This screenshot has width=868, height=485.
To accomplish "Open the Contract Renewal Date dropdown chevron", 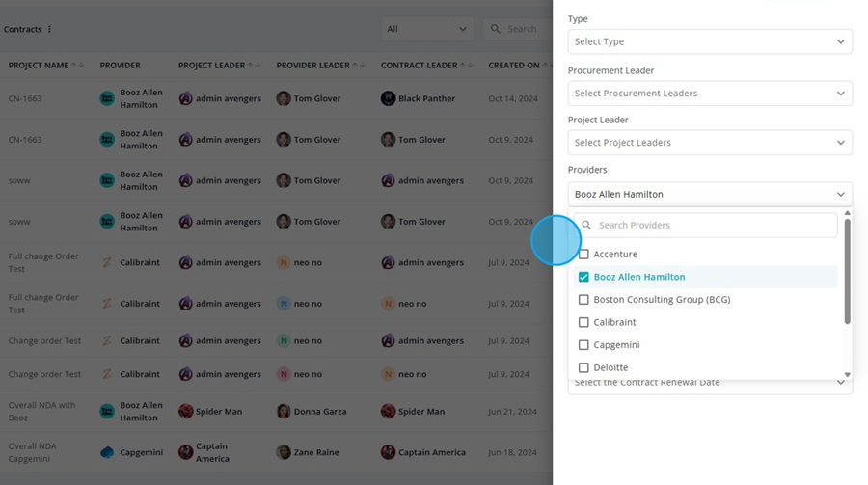I will [x=840, y=382].
